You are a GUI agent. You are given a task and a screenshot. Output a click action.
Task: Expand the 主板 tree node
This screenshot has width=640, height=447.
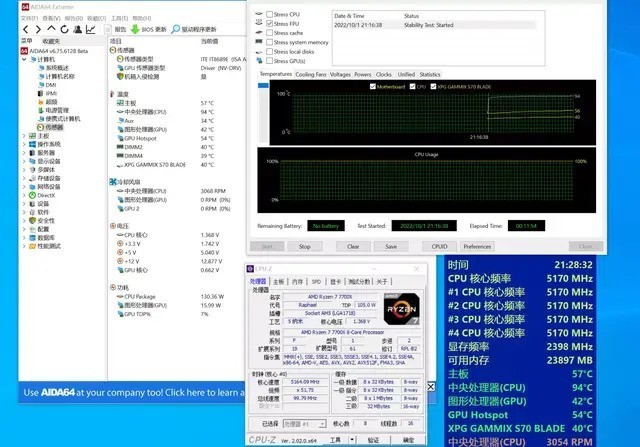(x=24, y=136)
